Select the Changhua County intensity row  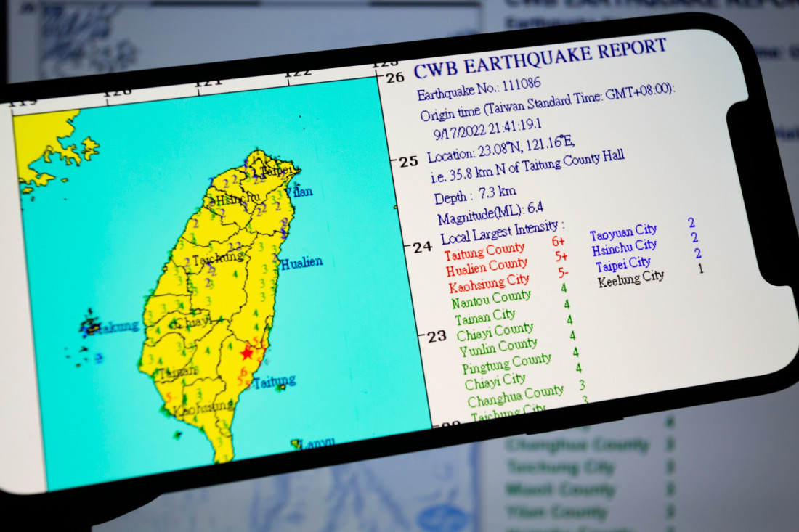click(526, 393)
